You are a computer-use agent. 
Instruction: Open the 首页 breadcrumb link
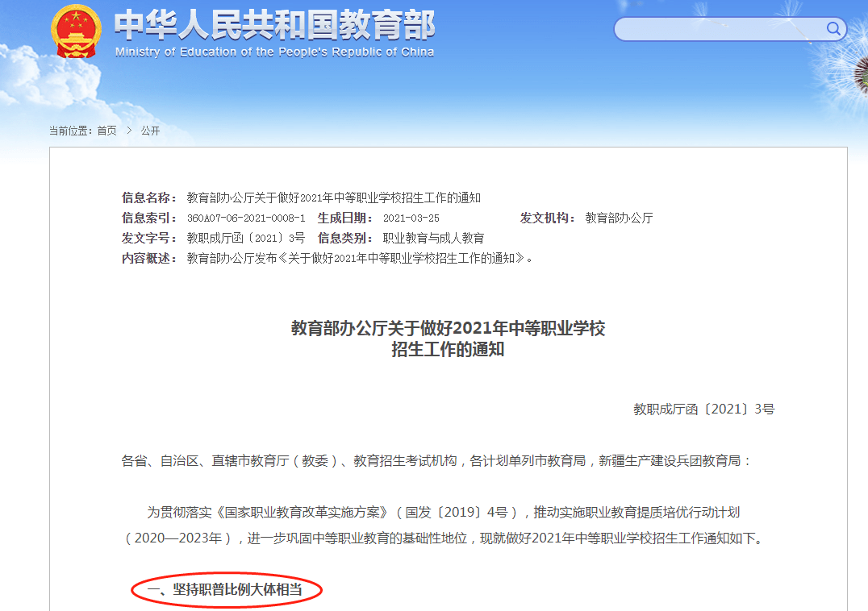click(106, 131)
